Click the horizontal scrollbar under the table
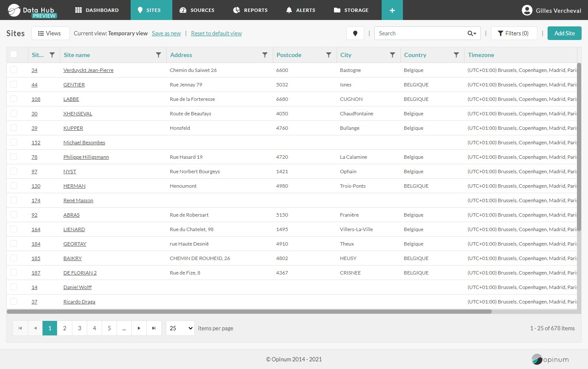The height and width of the screenshot is (369, 588). [x=249, y=312]
